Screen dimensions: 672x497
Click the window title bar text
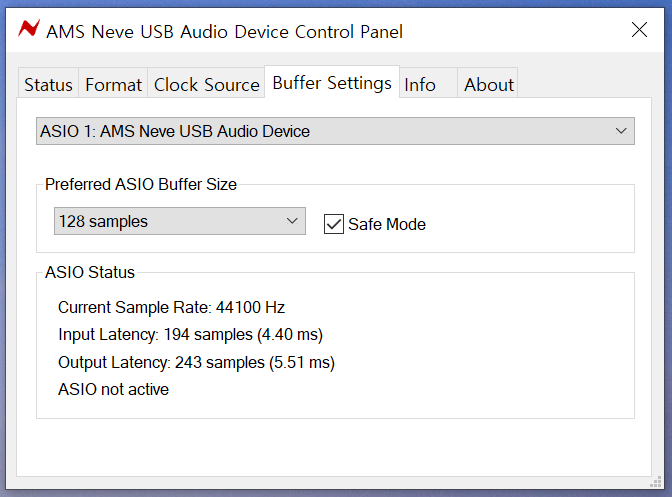pos(225,32)
